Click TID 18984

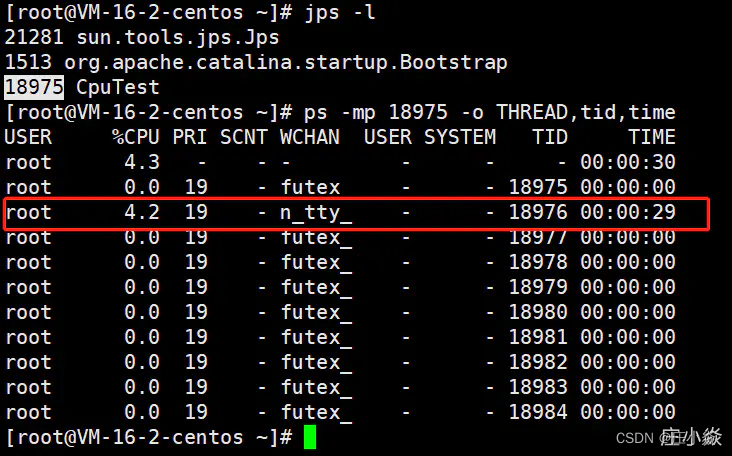click(x=538, y=412)
